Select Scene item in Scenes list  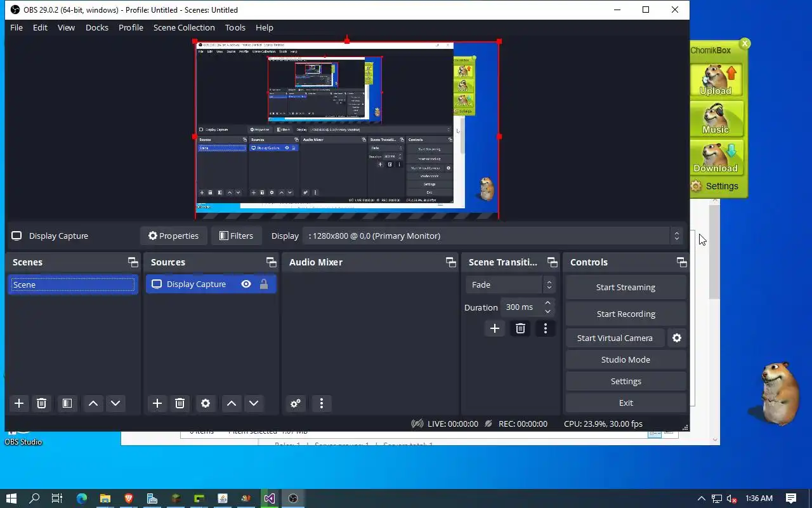(x=73, y=284)
